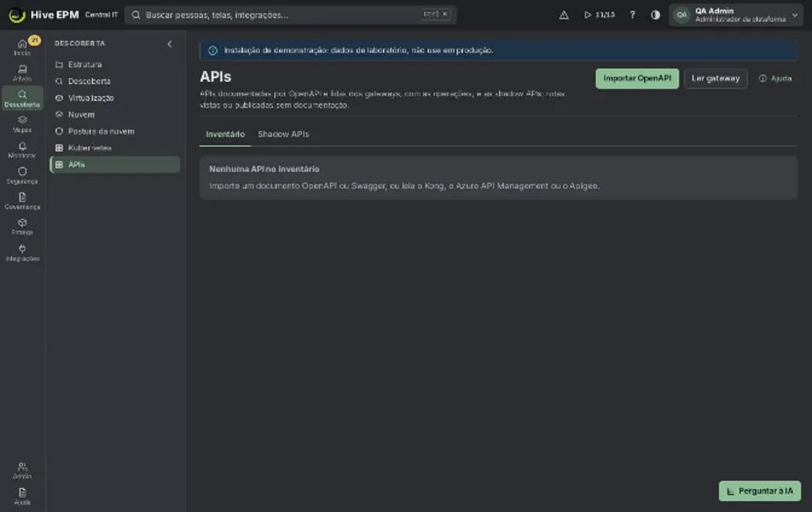Open the alerts warning triangle icon
Viewport: 812px width, 512px height.
point(564,15)
